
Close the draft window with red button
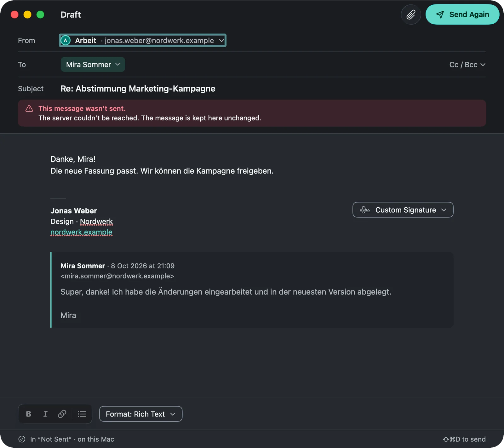[x=14, y=14]
